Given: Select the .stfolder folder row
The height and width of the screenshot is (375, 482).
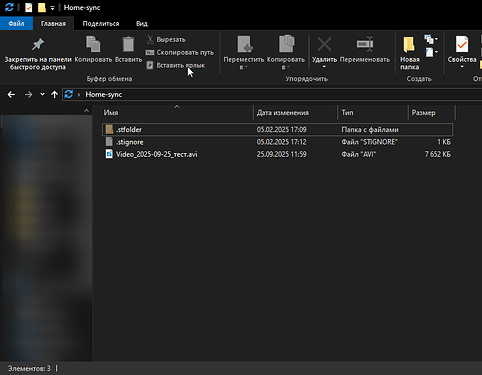Looking at the screenshot, I should pos(277,130).
